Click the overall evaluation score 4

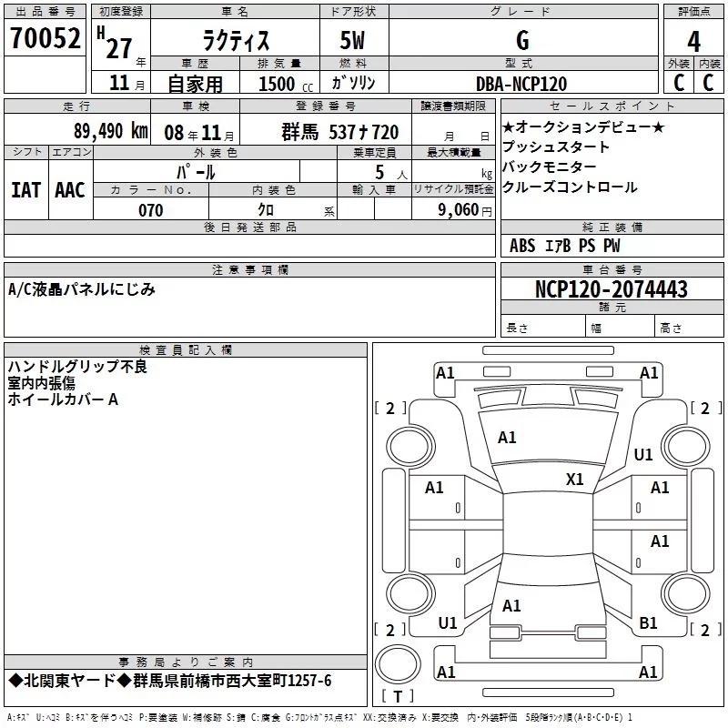point(693,41)
